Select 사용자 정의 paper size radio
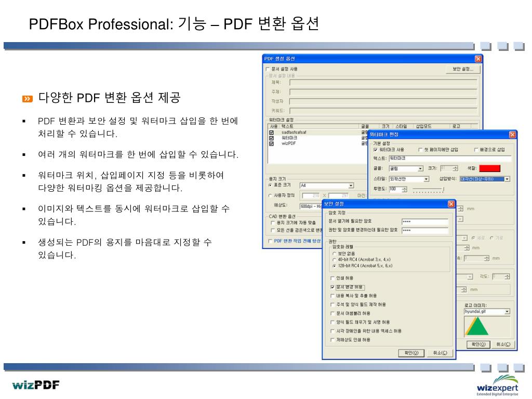The height and width of the screenshot is (399, 532). pos(270,195)
